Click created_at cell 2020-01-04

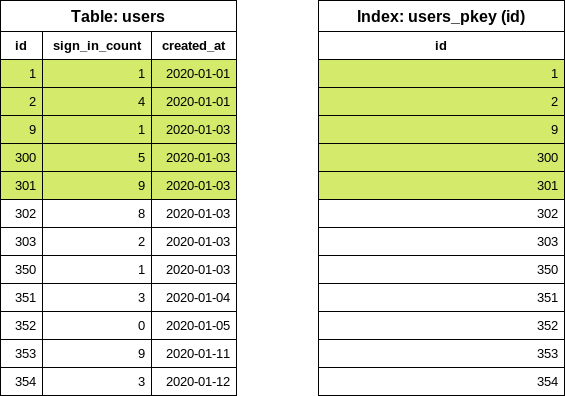pos(194,298)
